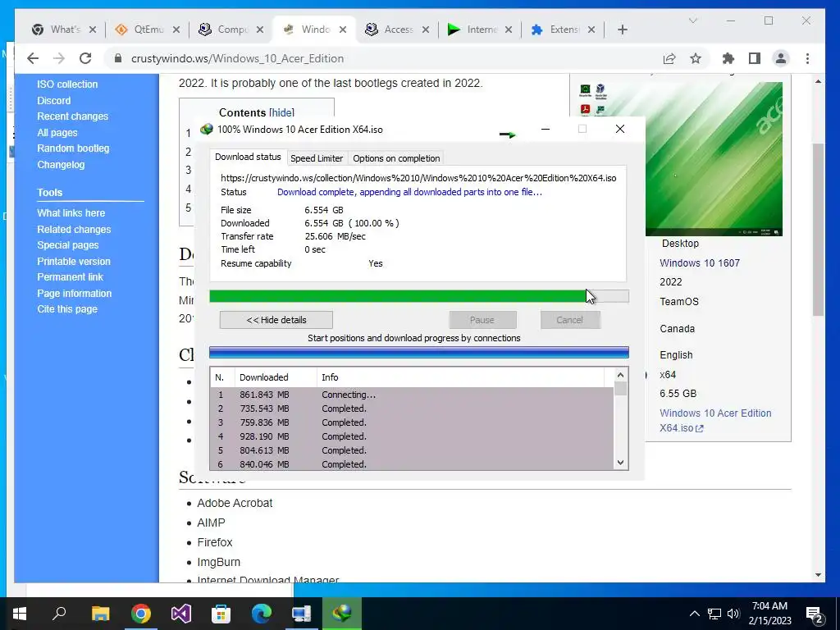Click Chrome icon in the taskbar

(140, 614)
